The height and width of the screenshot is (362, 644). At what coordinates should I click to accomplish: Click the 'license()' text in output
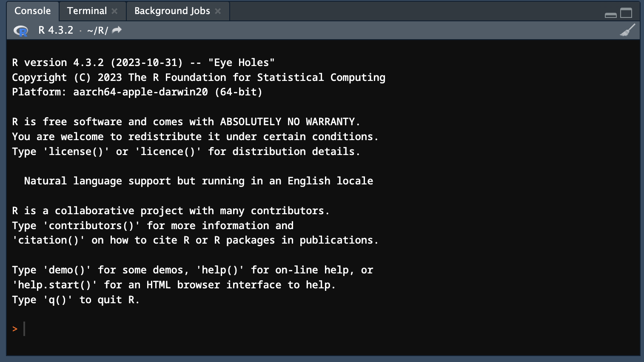(x=76, y=152)
